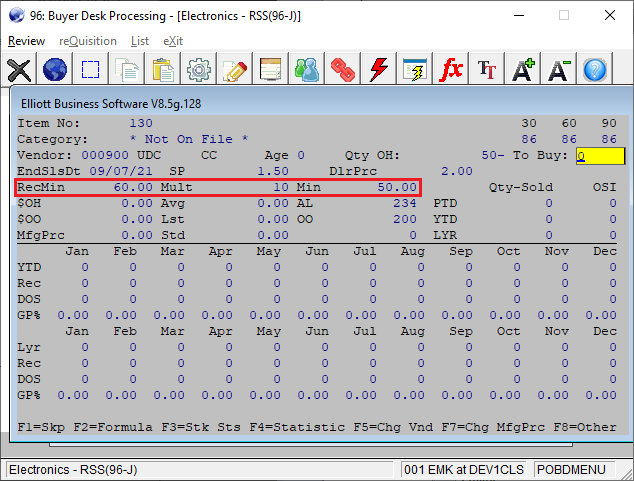Click the pencil note edit icon
This screenshot has width=634, height=481.
coord(235,70)
